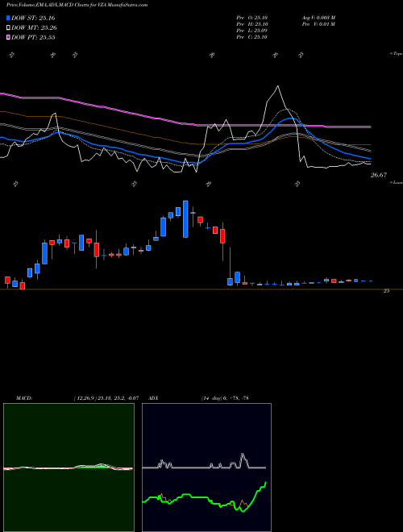Select the 'DOW MT: 25.26' label
The width and height of the screenshot is (403, 532).
tap(34, 28)
